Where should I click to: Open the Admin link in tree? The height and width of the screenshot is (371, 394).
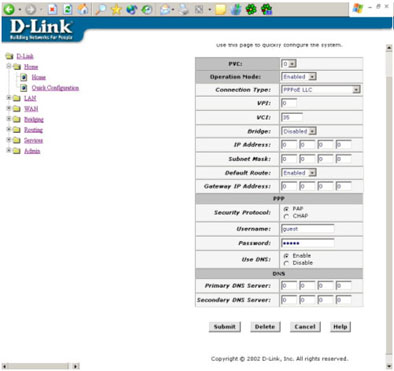tap(32, 151)
